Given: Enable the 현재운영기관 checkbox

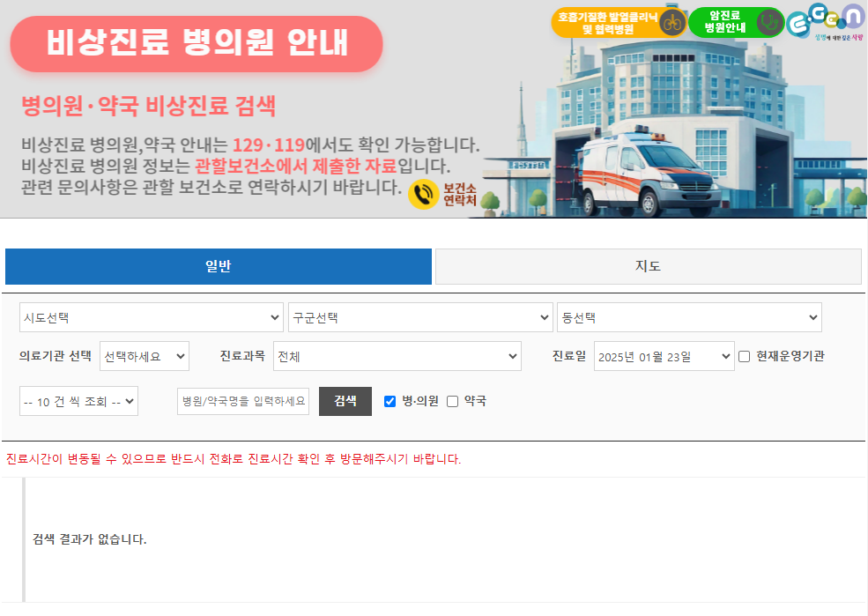Looking at the screenshot, I should (744, 357).
